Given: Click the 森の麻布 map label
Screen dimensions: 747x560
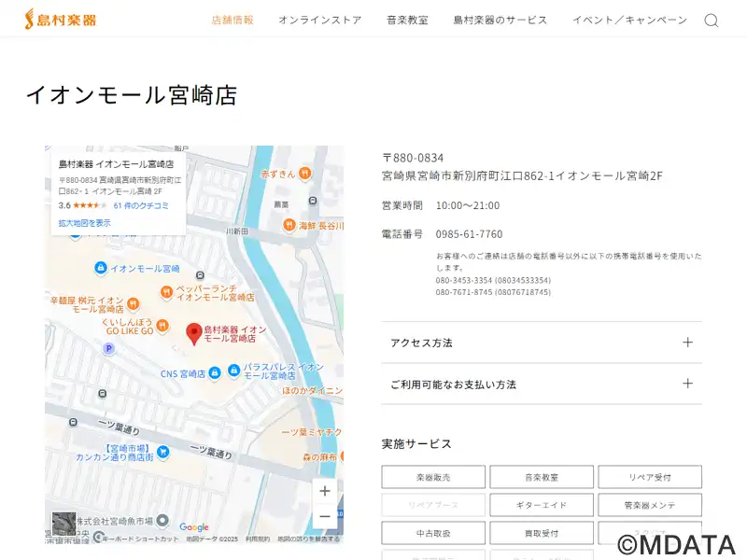Looking at the screenshot, I should point(320,457).
